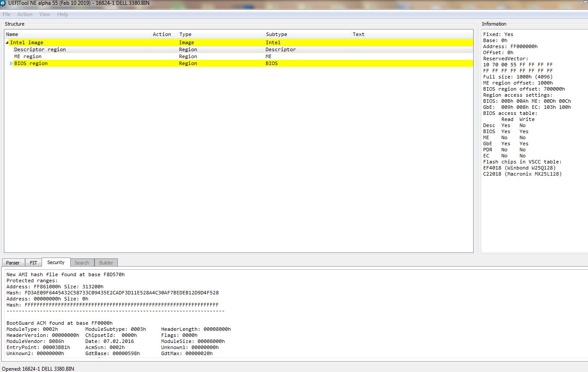This screenshot has width=588, height=372.
Task: Click 'AcmSvn: 0002h' value
Action: 105,347
